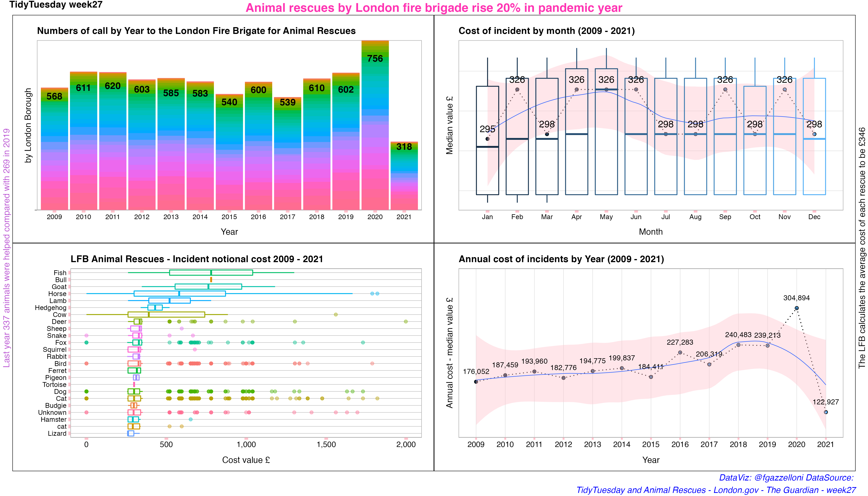
Task: Click the 122,927 data point for 2021
Action: tap(826, 412)
